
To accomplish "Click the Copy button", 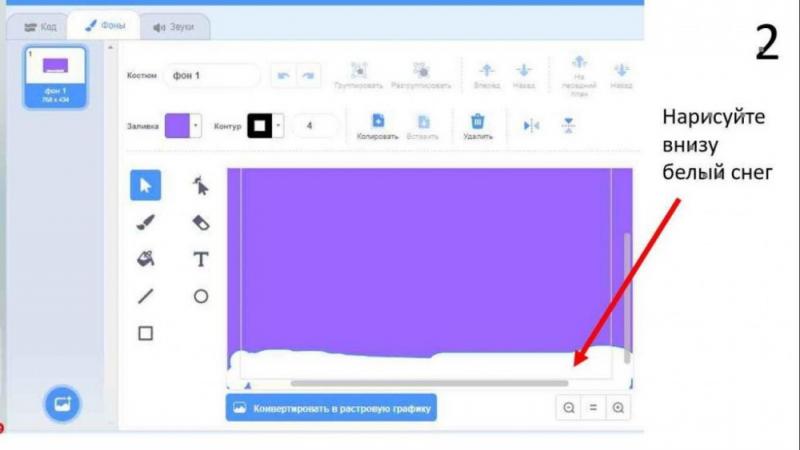I will [378, 126].
